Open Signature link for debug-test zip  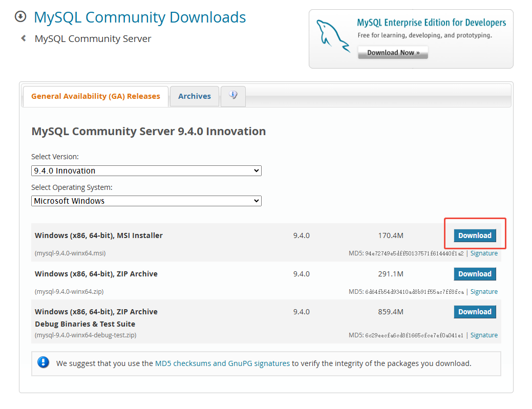[x=484, y=335]
